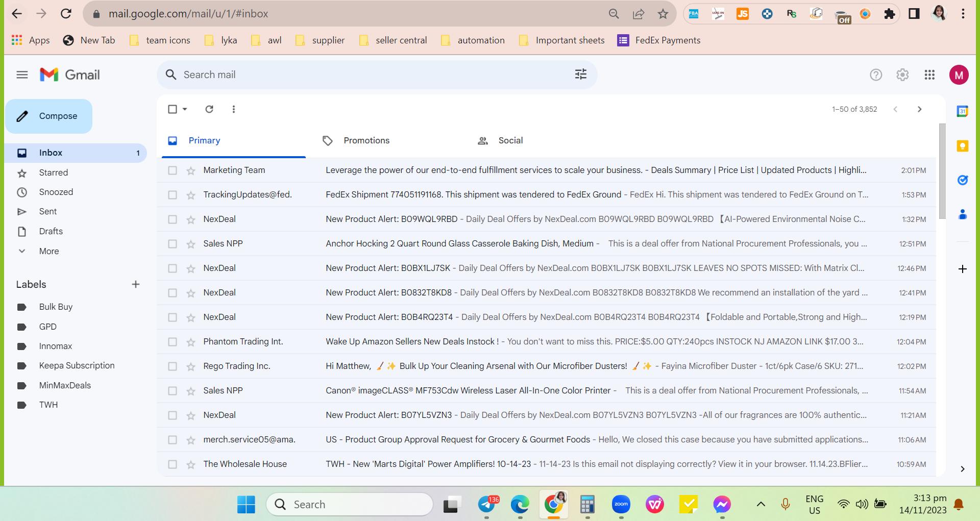Open Chrome extensions puzzle icon
The height and width of the screenshot is (521, 980).
tap(890, 14)
